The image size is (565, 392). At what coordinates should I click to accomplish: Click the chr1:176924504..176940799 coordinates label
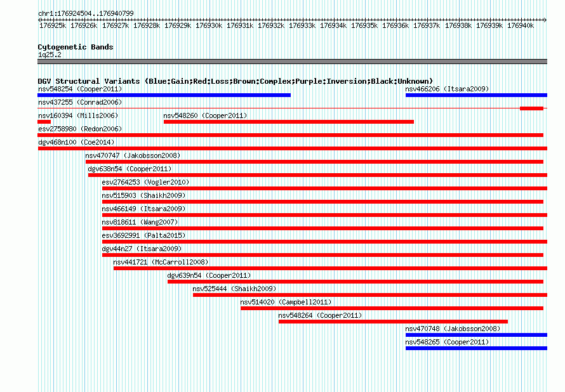[86, 13]
